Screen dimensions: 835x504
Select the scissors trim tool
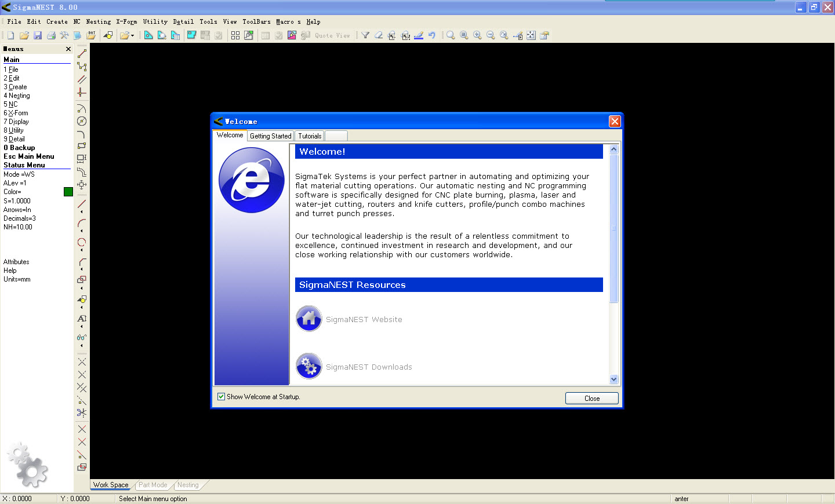click(x=82, y=413)
